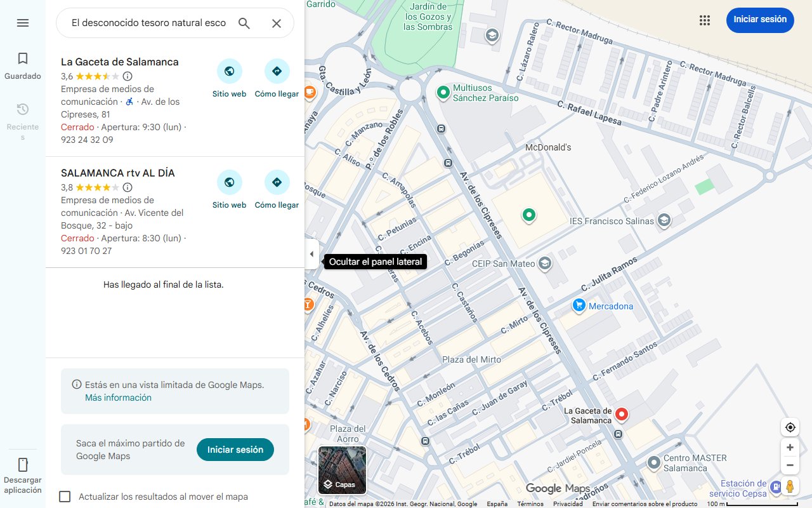Screen dimensions: 812x508
Task: Enable Actualizar los resultados al mover el mapa
Action: [65, 497]
